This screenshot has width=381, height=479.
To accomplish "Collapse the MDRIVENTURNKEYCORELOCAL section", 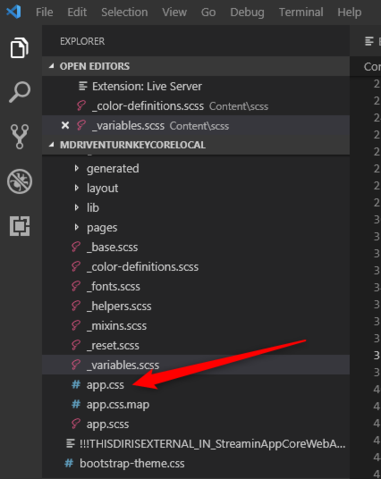I will click(x=51, y=145).
